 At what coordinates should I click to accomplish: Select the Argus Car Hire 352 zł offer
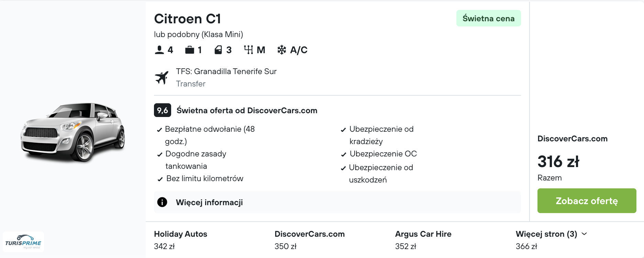423,240
